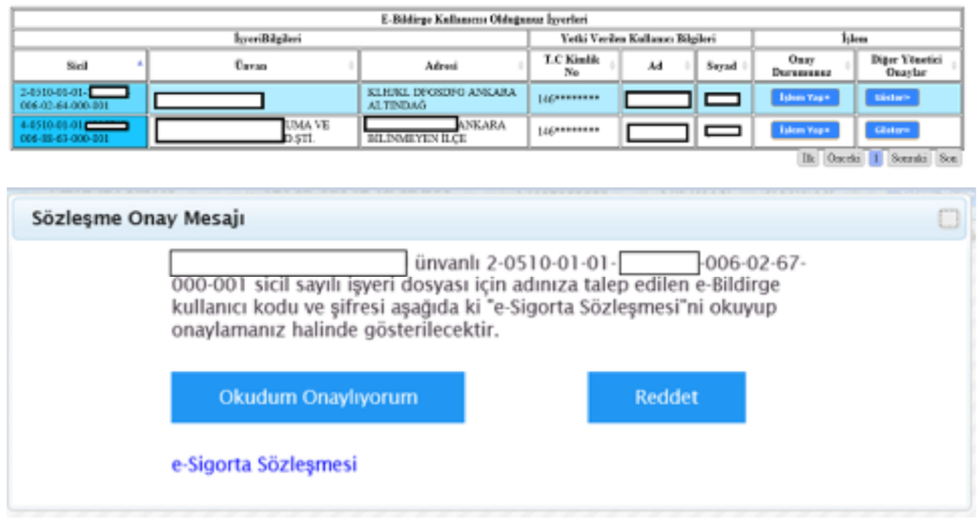Screen dimensions: 980x518
Task: Select page 1 in the pagination
Action: point(875,158)
